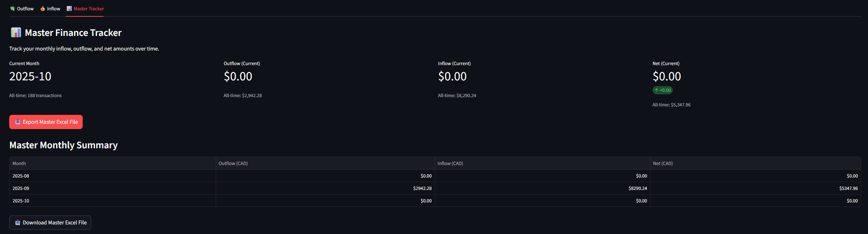Click the Inflow (CAD) column header
Screen dimensions: 868x234
click(x=450, y=163)
